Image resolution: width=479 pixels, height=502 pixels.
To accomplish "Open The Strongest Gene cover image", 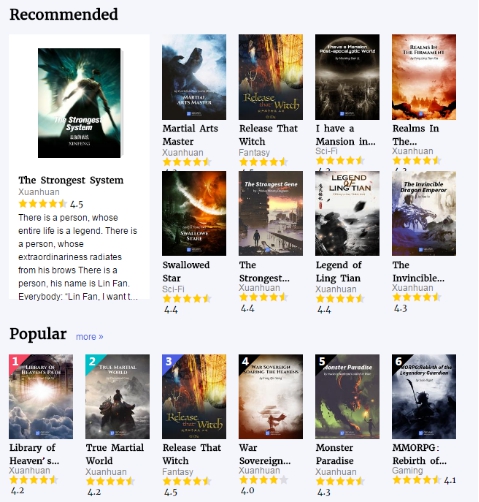I will pyautogui.click(x=271, y=213).
